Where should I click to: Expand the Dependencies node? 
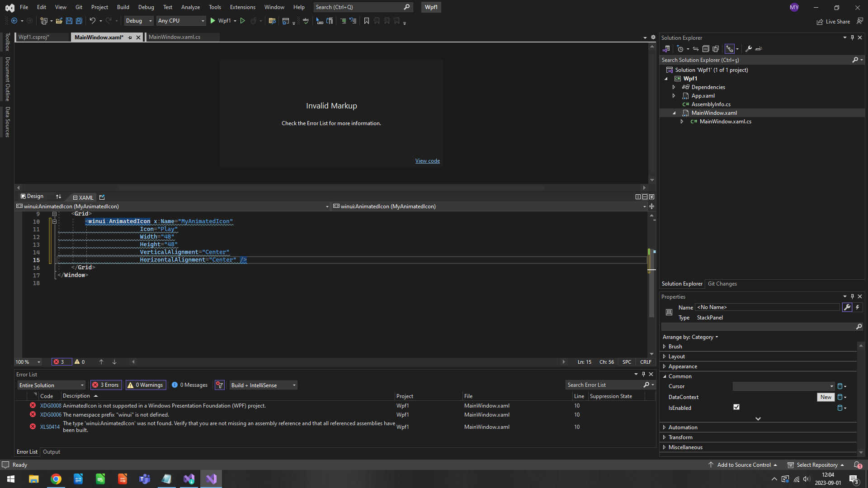(674, 87)
